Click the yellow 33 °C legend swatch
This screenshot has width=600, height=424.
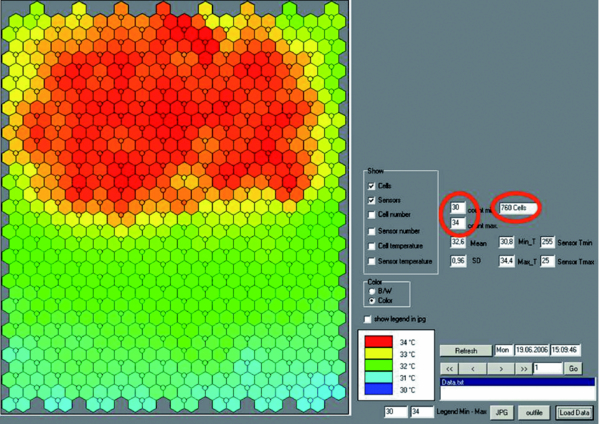(378, 354)
